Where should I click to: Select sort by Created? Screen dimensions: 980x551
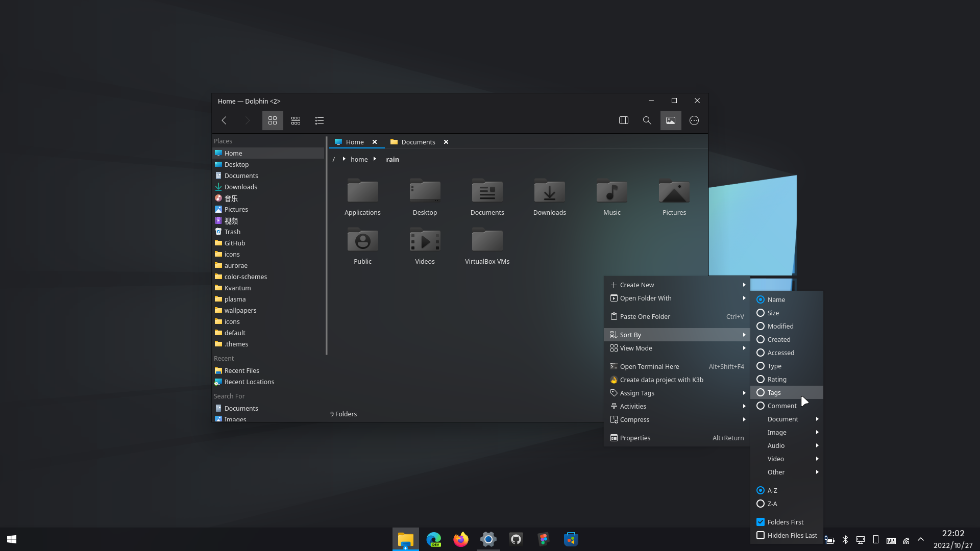click(787, 339)
